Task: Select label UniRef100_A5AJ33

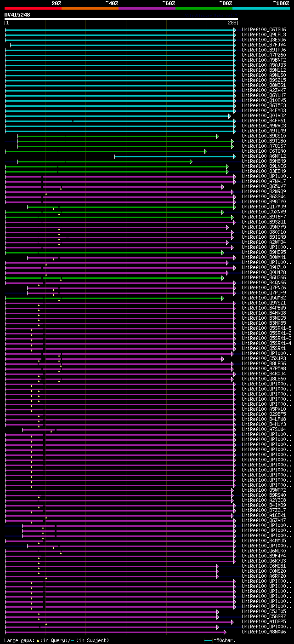Action: 264,65
